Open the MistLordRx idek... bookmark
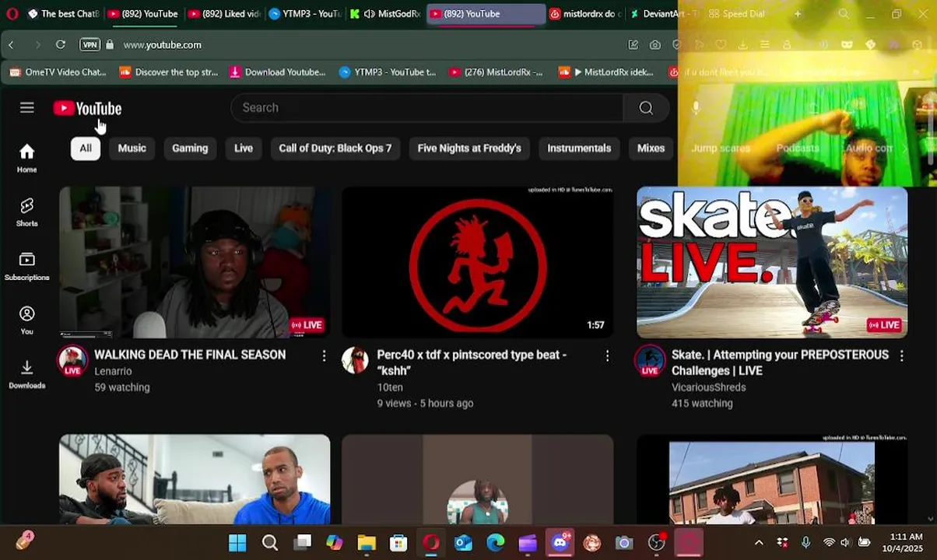The image size is (937, 560). coord(607,72)
